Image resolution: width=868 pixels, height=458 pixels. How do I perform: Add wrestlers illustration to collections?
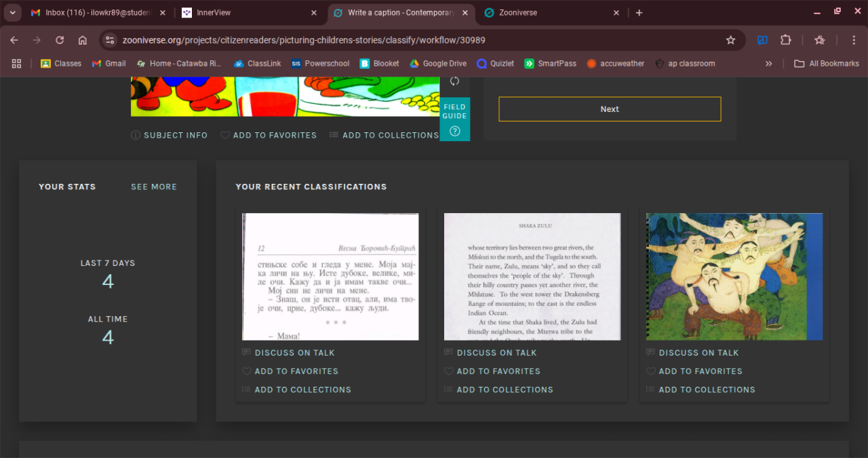click(701, 389)
